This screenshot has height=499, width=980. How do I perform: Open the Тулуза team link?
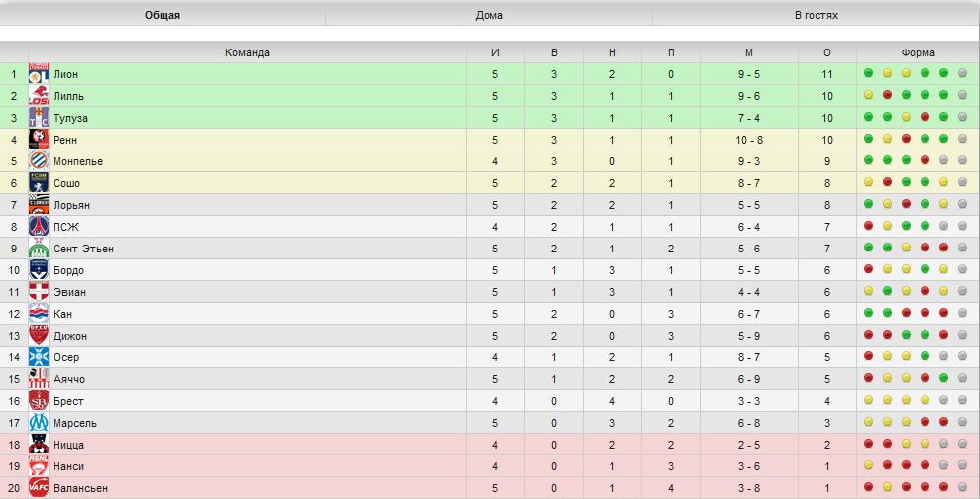click(70, 118)
